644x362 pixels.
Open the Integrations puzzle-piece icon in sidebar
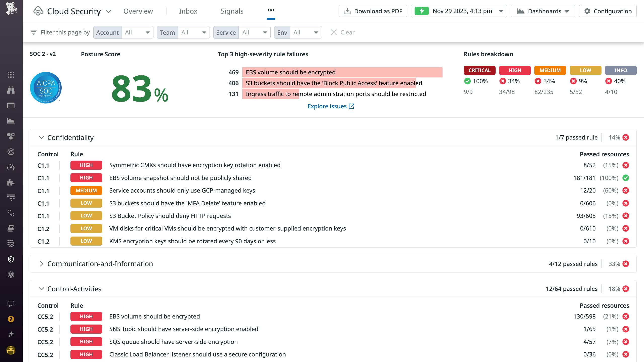pyautogui.click(x=11, y=182)
